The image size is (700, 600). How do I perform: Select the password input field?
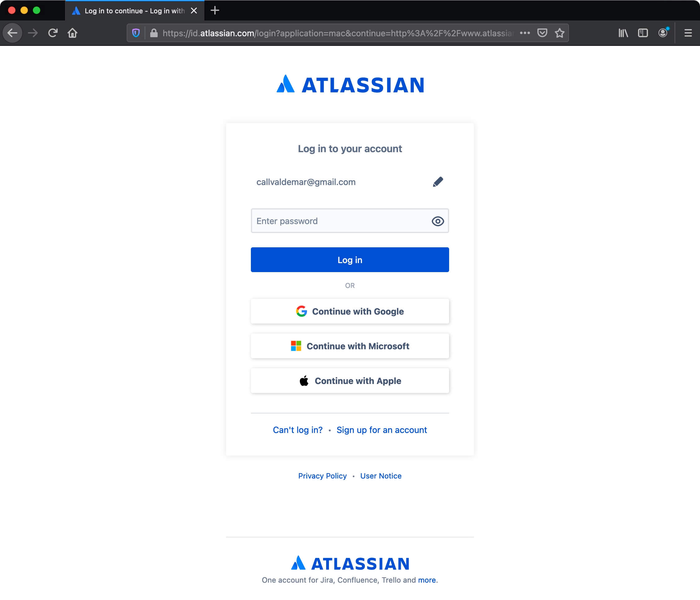[350, 221]
